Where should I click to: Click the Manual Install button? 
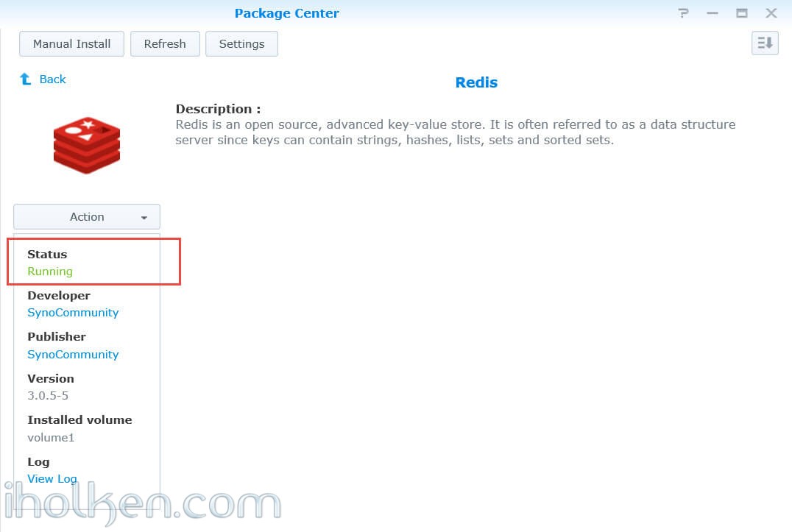click(x=71, y=44)
